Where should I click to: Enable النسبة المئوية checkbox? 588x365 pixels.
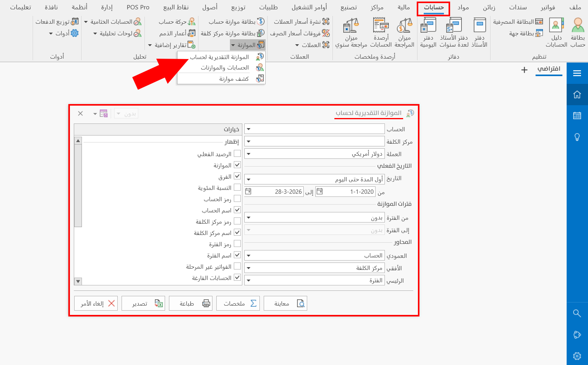pyautogui.click(x=237, y=188)
